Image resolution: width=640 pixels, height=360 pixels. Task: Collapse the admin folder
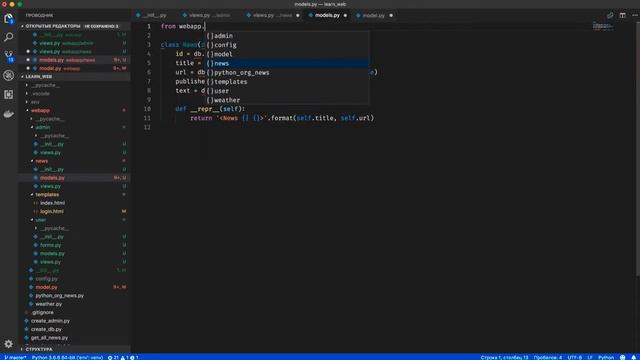pos(75,127)
